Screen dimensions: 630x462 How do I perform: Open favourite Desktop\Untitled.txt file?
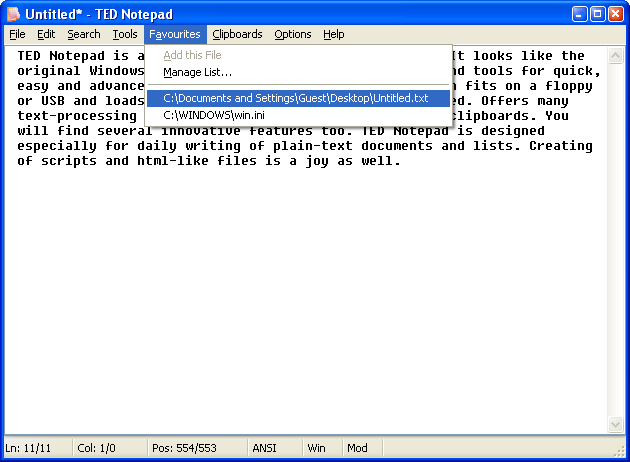pyautogui.click(x=298, y=98)
